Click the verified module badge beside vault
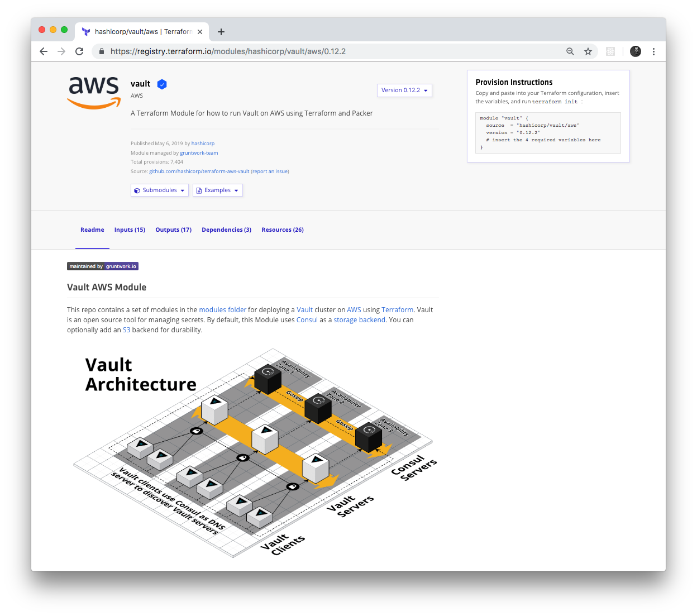 162,84
